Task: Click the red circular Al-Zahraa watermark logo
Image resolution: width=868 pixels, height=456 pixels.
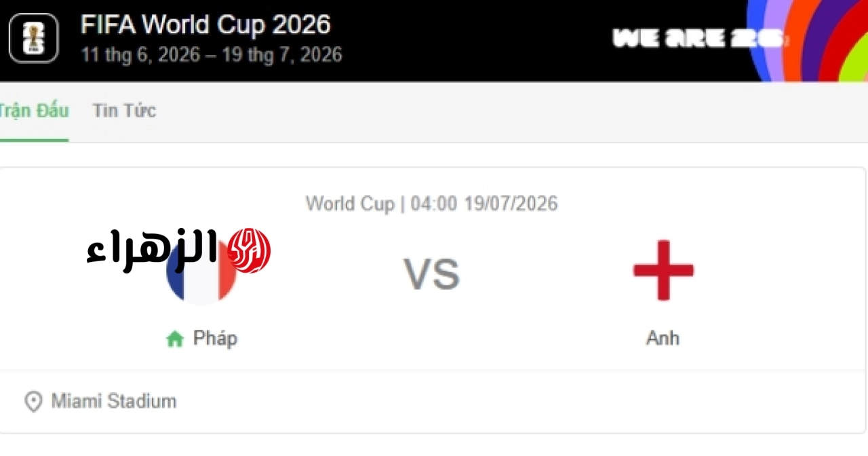Action: (248, 251)
